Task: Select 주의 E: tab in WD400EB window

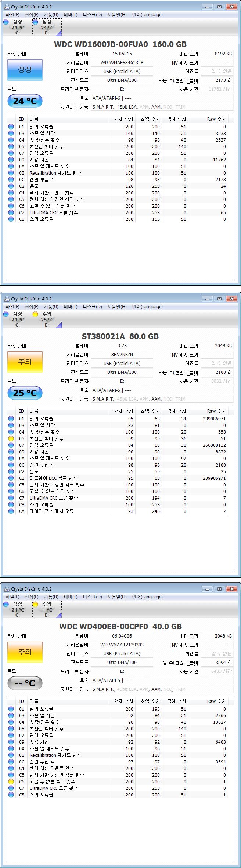Action: 47,609
